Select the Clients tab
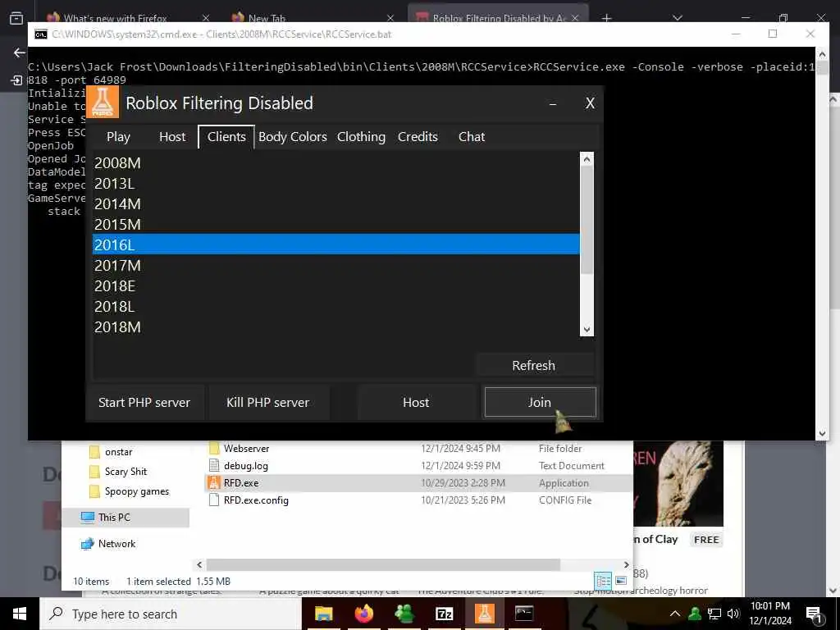840x630 pixels. pos(226,137)
